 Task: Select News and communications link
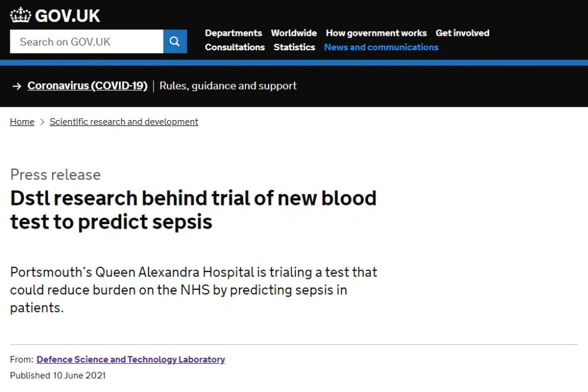tap(381, 47)
